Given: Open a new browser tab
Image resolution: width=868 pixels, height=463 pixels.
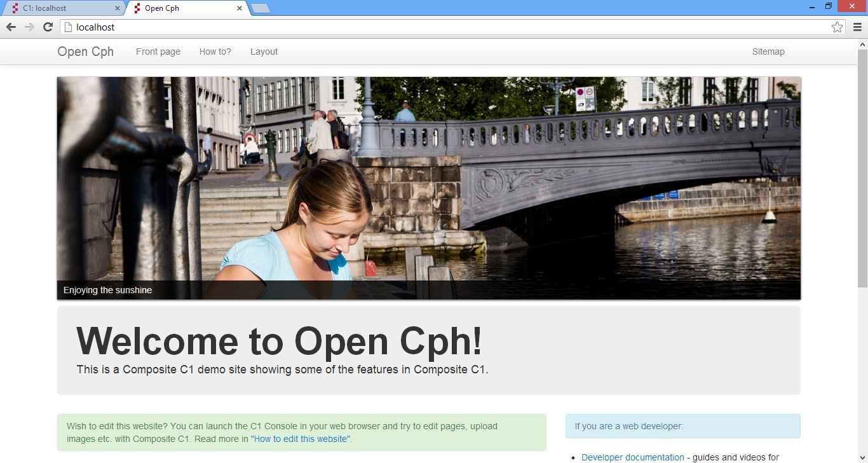Looking at the screenshot, I should pos(261,8).
